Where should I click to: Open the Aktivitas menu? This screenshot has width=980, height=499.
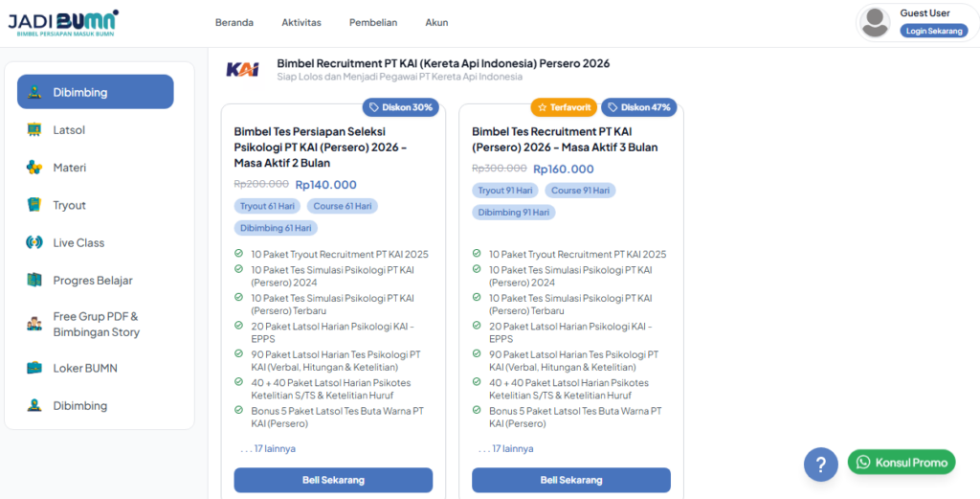(301, 23)
